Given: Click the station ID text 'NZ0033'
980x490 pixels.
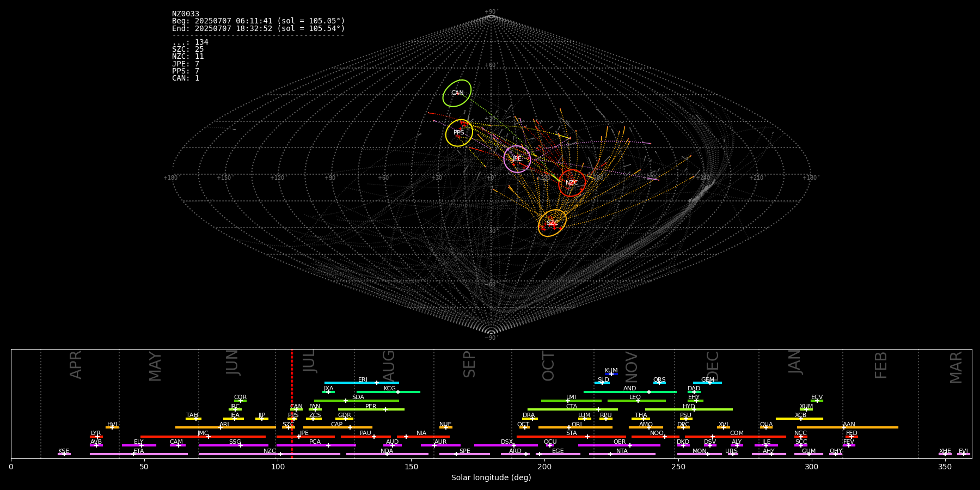Looking at the screenshot, I should click(186, 14).
